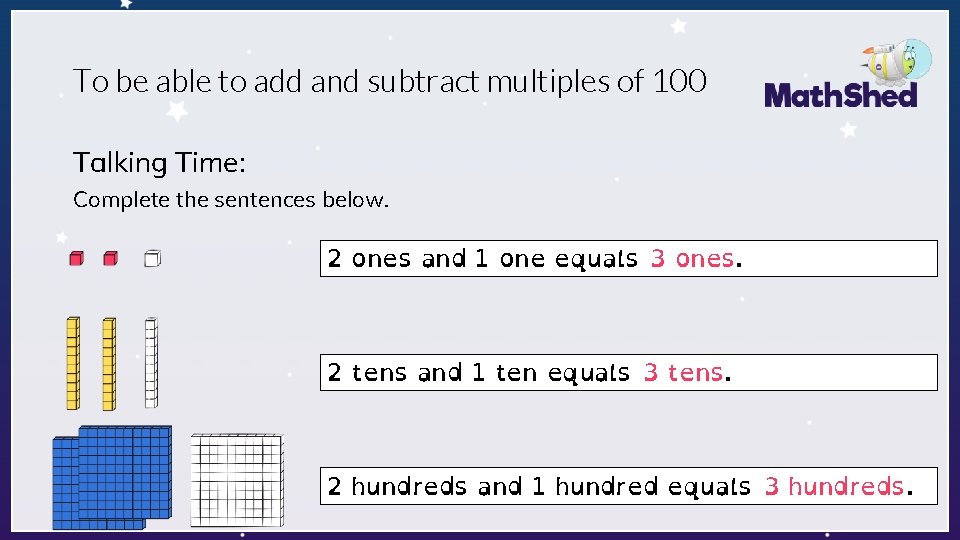Click "Complete the sentences below." instruction

point(230,200)
